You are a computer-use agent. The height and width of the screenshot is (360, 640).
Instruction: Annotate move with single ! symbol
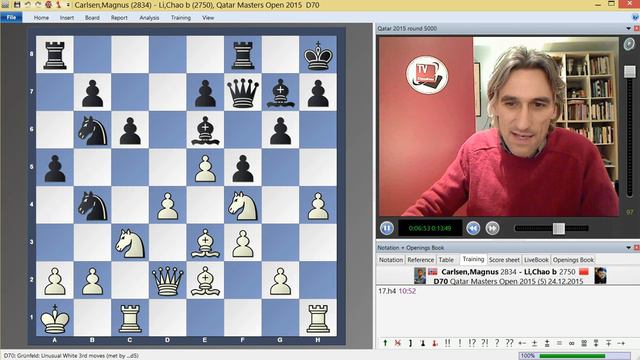pos(460,343)
